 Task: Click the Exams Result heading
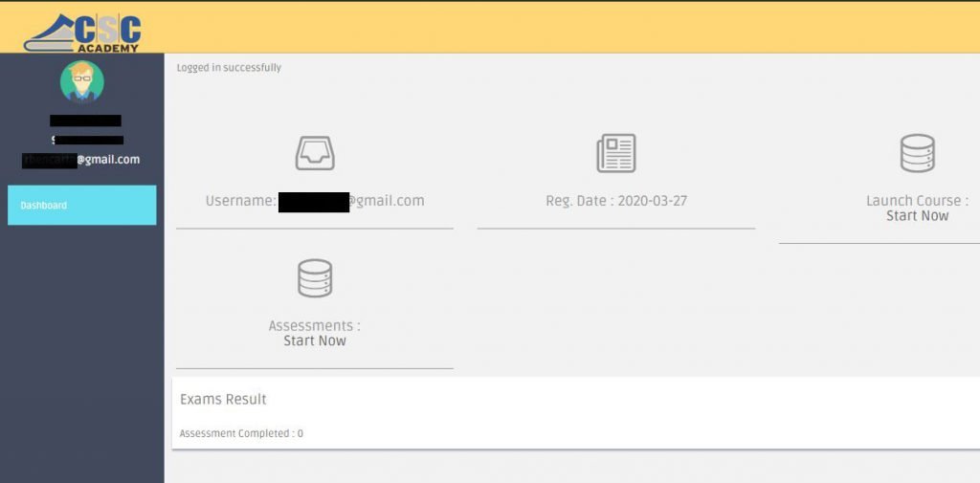[223, 399]
